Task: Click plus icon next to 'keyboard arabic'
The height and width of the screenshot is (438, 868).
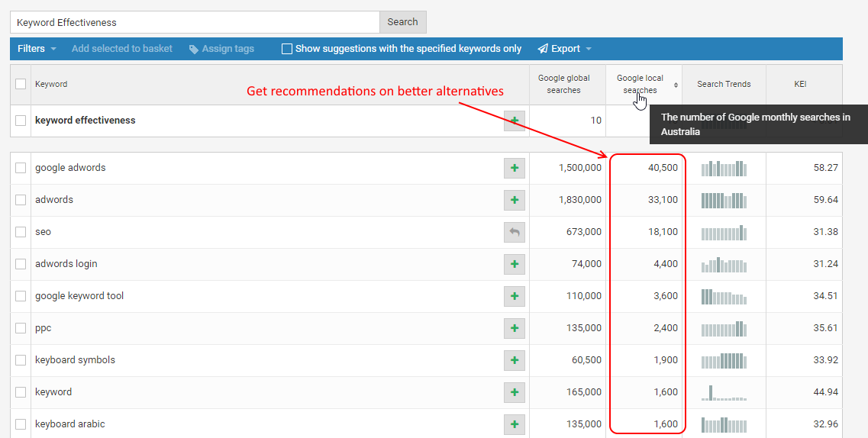Action: pos(514,424)
